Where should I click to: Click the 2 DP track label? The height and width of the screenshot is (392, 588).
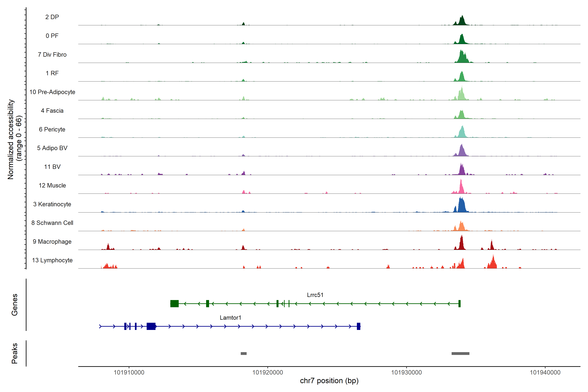52,17
